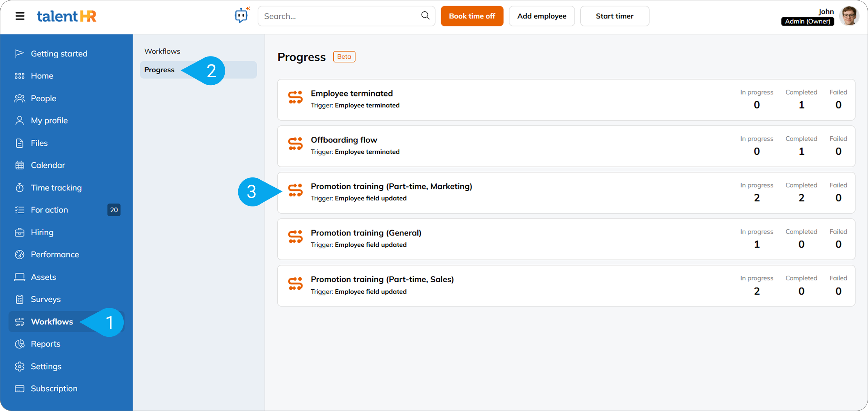Click the Calendar icon in sidebar

tap(19, 165)
